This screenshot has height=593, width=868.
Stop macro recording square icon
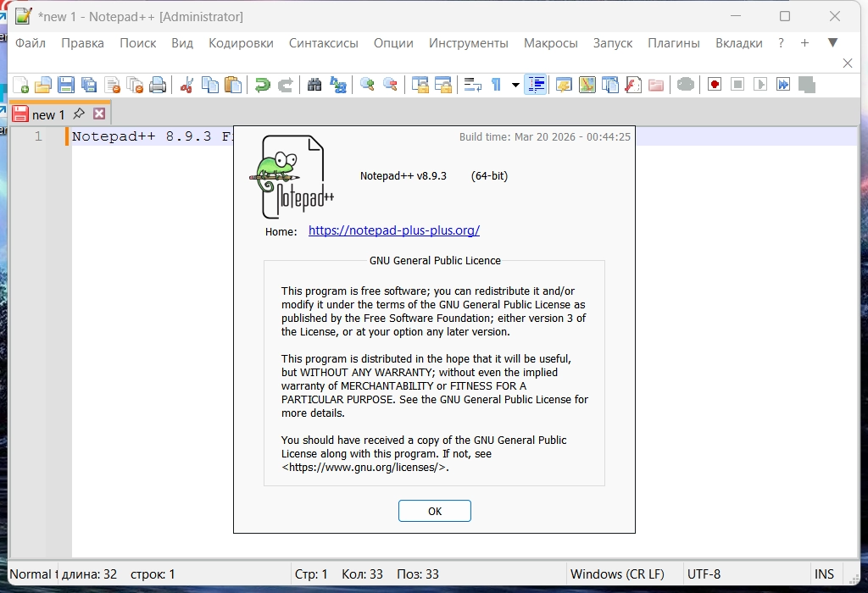(737, 85)
